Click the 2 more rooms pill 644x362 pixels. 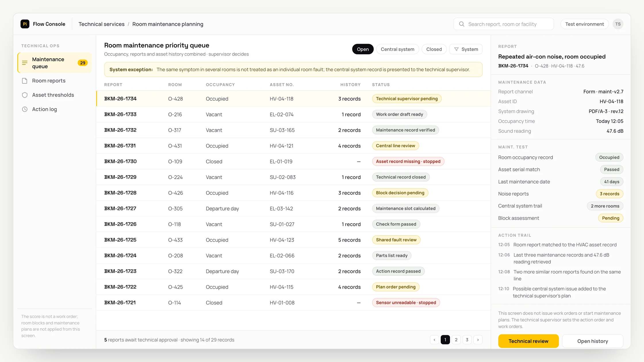pos(605,206)
